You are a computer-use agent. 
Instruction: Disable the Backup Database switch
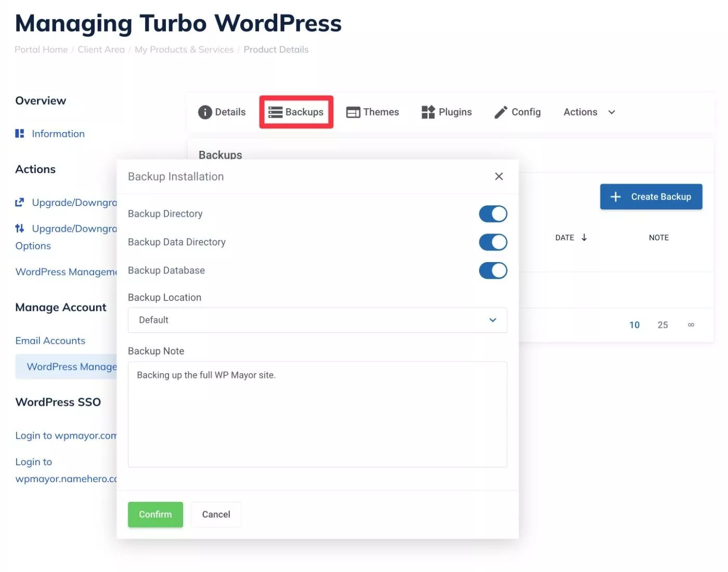pos(493,270)
